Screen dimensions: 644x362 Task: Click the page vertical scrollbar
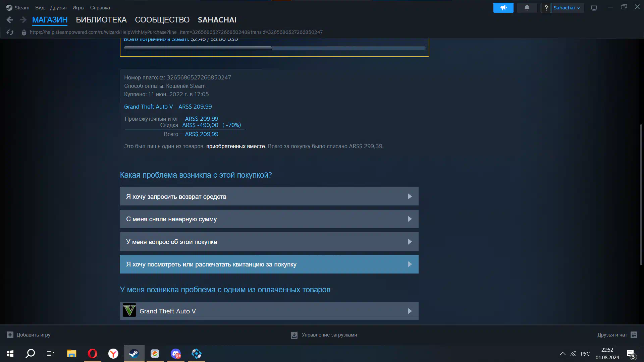pos(641,194)
